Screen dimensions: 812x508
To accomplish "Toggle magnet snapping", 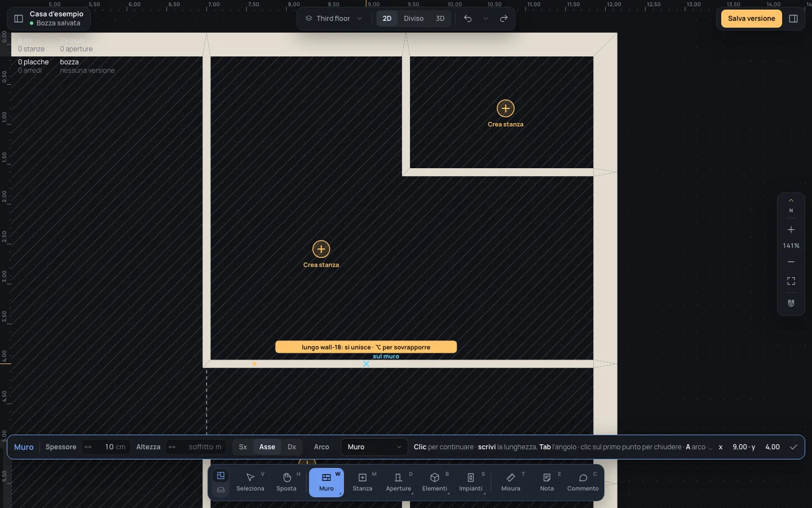I will coord(791,303).
